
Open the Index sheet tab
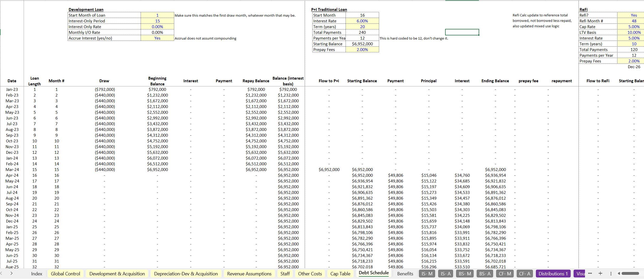pos(36,274)
